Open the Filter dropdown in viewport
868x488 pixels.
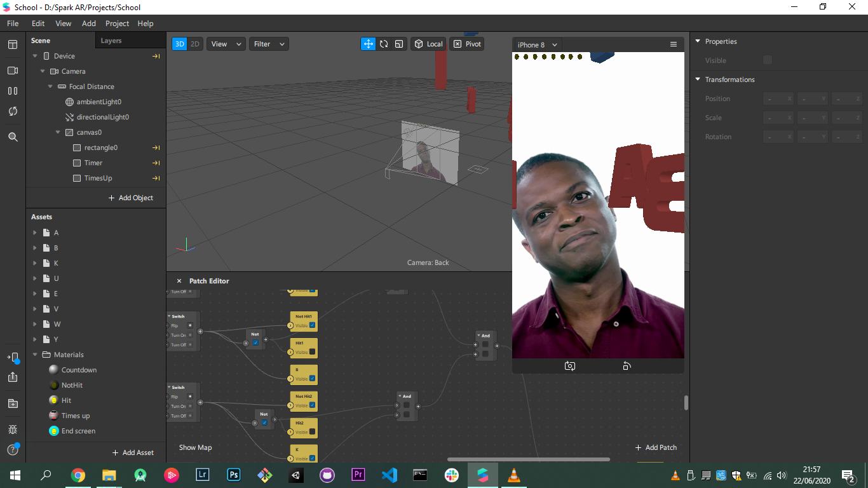click(x=269, y=44)
